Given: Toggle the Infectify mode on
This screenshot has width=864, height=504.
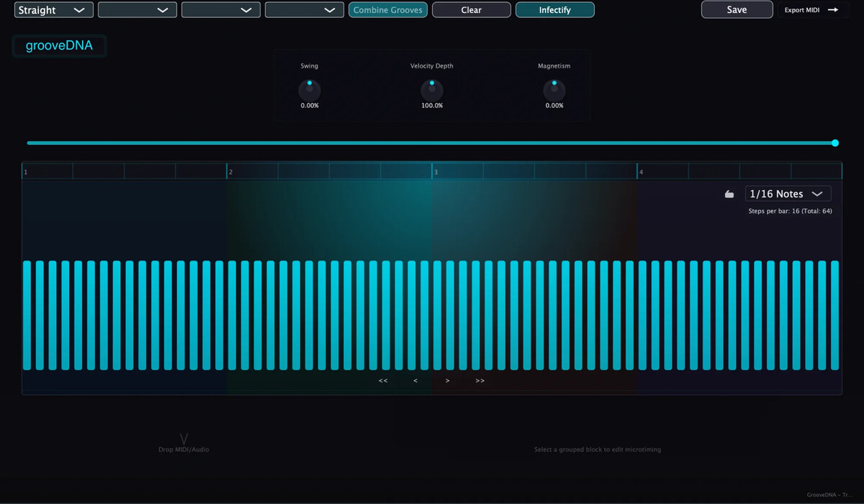Looking at the screenshot, I should pyautogui.click(x=555, y=10).
